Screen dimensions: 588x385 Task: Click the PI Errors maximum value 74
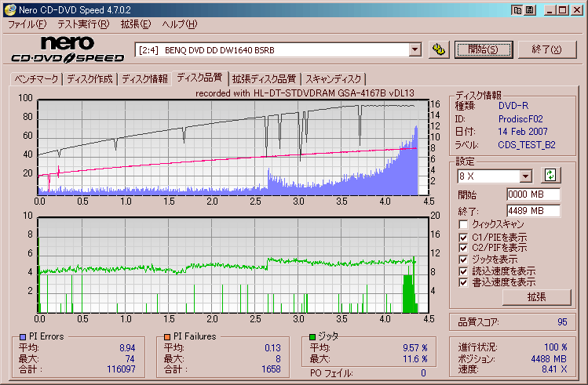point(130,359)
